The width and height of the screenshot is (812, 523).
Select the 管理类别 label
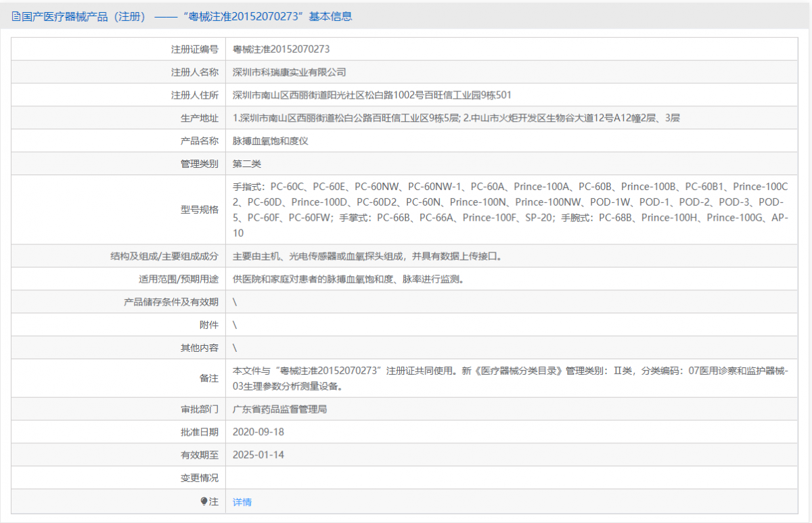(x=200, y=164)
